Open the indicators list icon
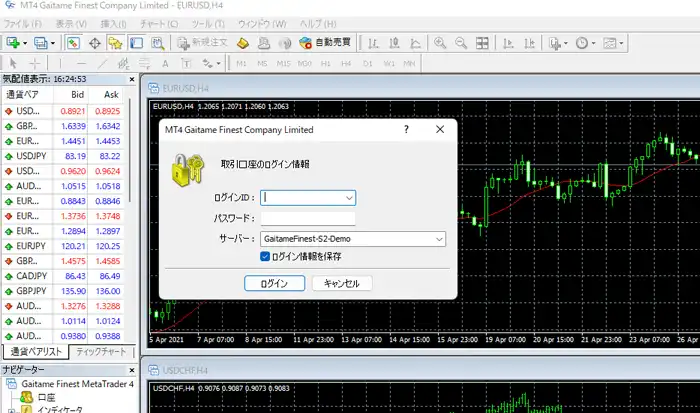700x413 pixels. coord(554,43)
